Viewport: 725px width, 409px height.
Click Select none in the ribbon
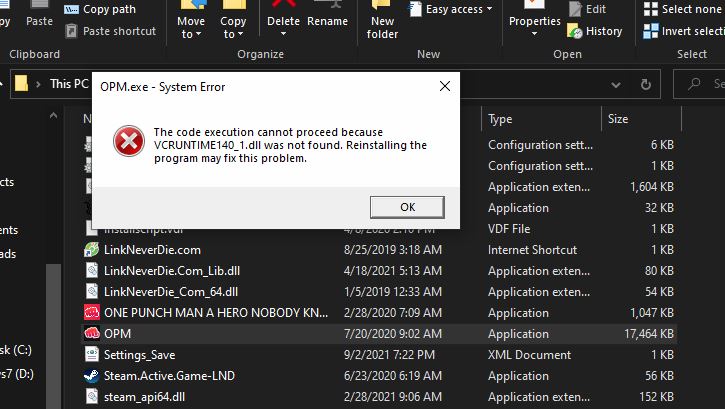pyautogui.click(x=683, y=9)
